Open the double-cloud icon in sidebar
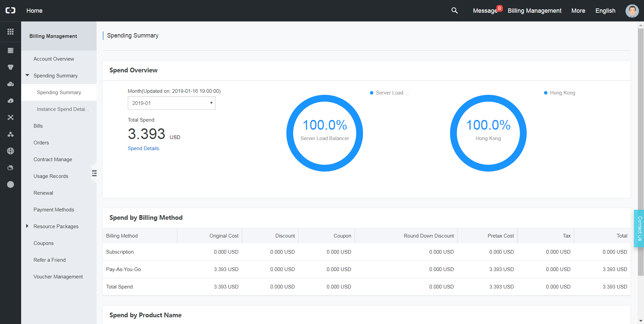 [x=10, y=84]
